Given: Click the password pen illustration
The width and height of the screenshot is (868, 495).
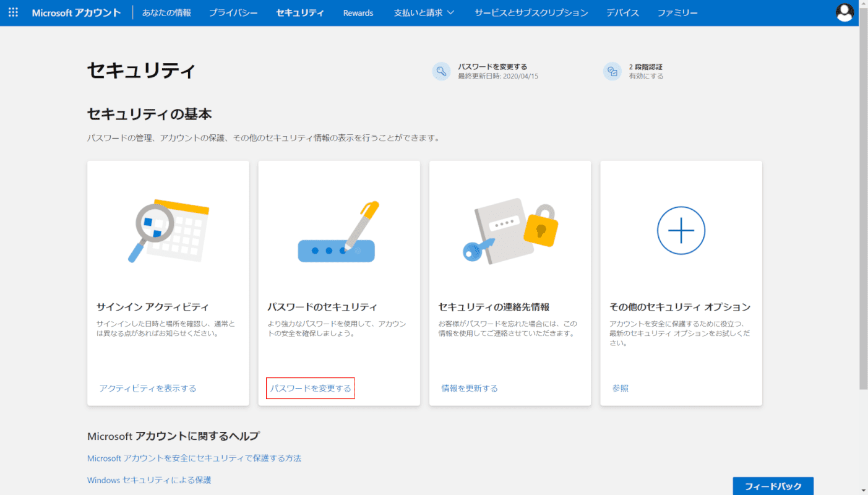Looking at the screenshot, I should coord(339,231).
